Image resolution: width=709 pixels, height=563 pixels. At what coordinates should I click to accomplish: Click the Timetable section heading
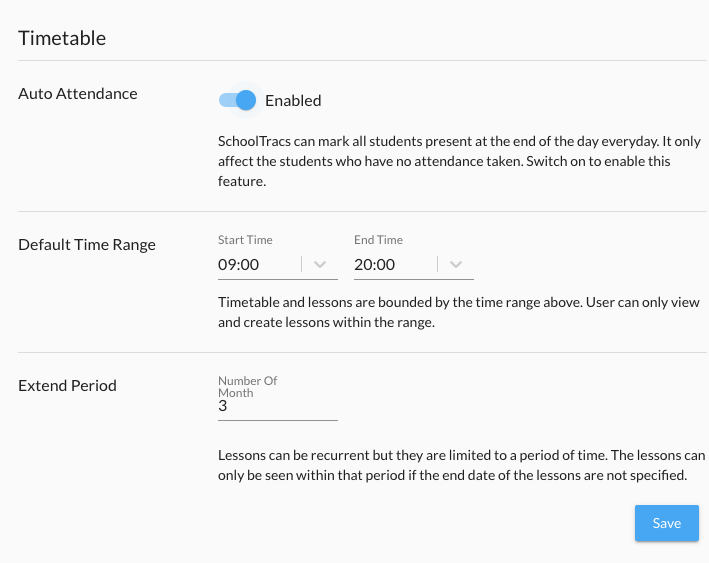62,39
